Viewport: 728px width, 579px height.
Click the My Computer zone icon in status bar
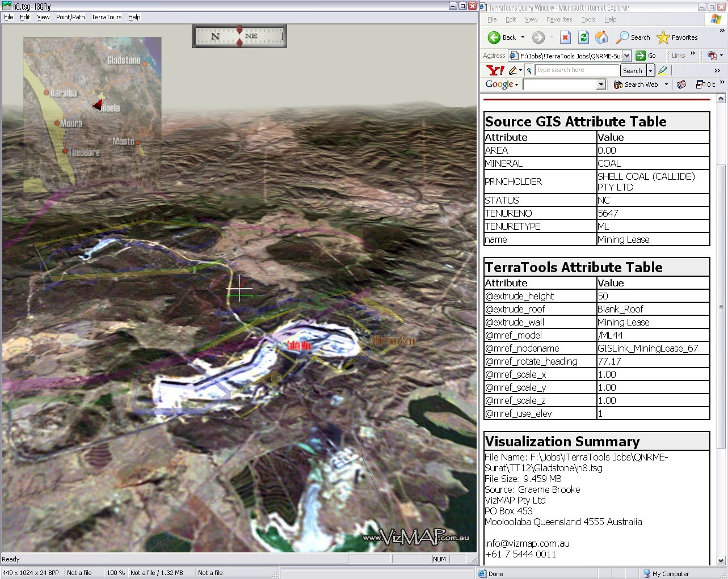point(646,573)
